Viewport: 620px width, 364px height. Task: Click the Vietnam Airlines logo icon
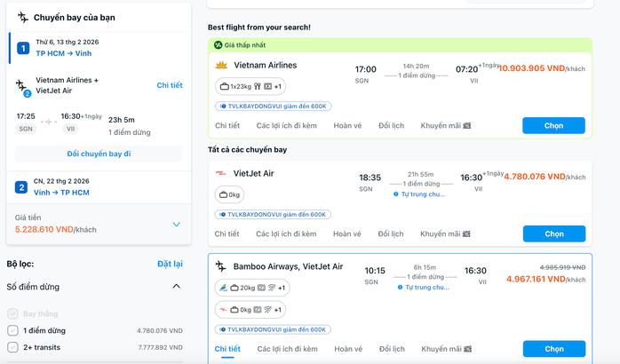point(222,65)
